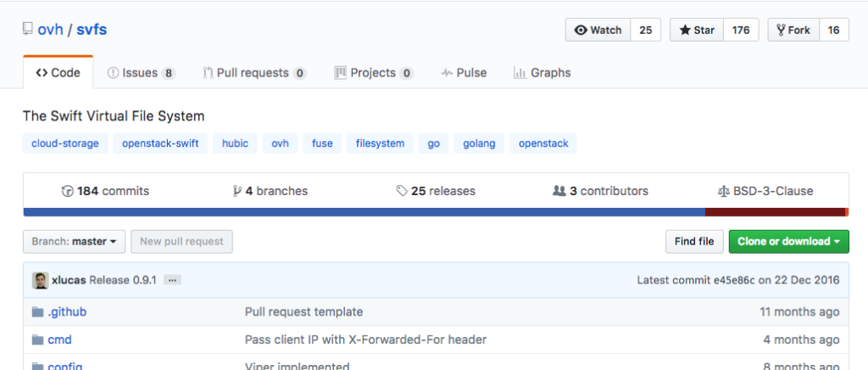This screenshot has width=868, height=370.
Task: Click the Find file button
Action: tap(694, 242)
